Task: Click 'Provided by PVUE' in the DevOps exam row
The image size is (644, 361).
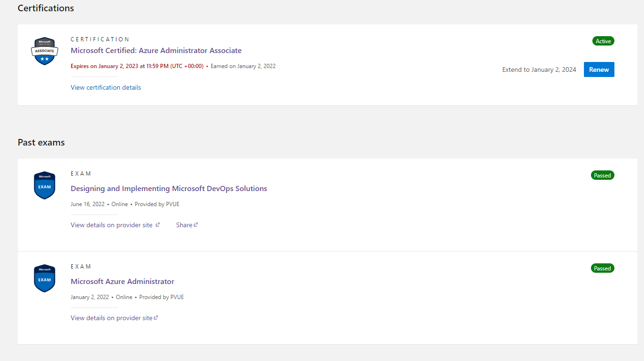Action: (x=157, y=204)
